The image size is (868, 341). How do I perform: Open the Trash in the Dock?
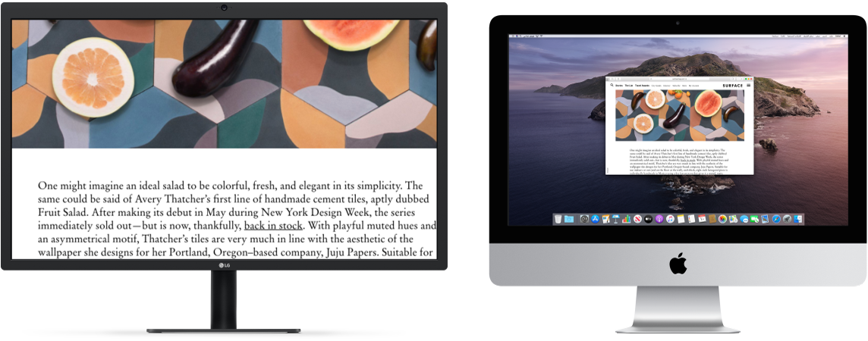(x=558, y=219)
